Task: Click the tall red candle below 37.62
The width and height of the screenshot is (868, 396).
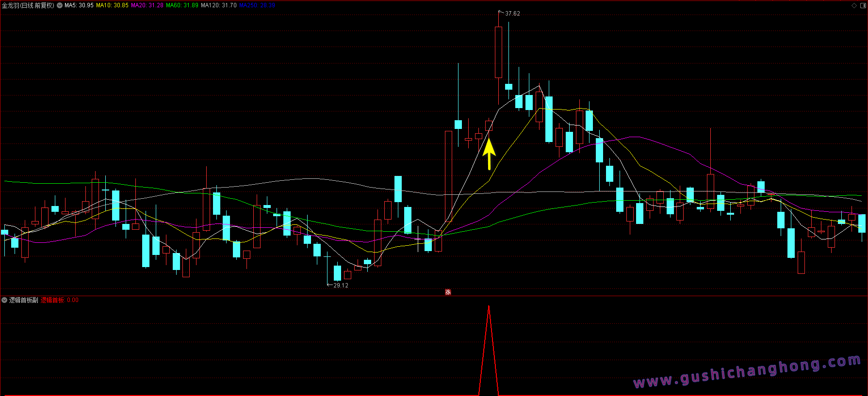Action: (x=498, y=52)
